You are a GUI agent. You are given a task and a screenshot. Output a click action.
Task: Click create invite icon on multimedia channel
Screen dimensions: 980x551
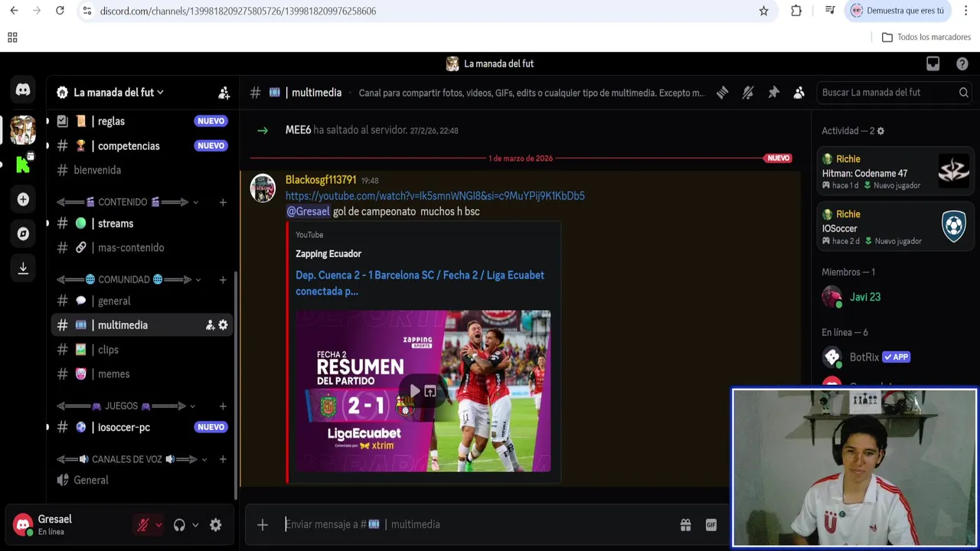(210, 325)
